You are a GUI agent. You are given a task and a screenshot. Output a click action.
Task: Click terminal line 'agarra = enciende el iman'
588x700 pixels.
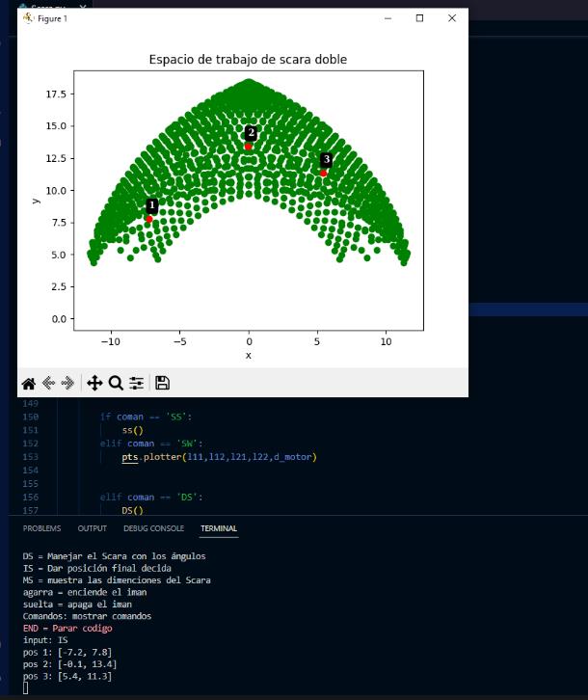coord(85,592)
